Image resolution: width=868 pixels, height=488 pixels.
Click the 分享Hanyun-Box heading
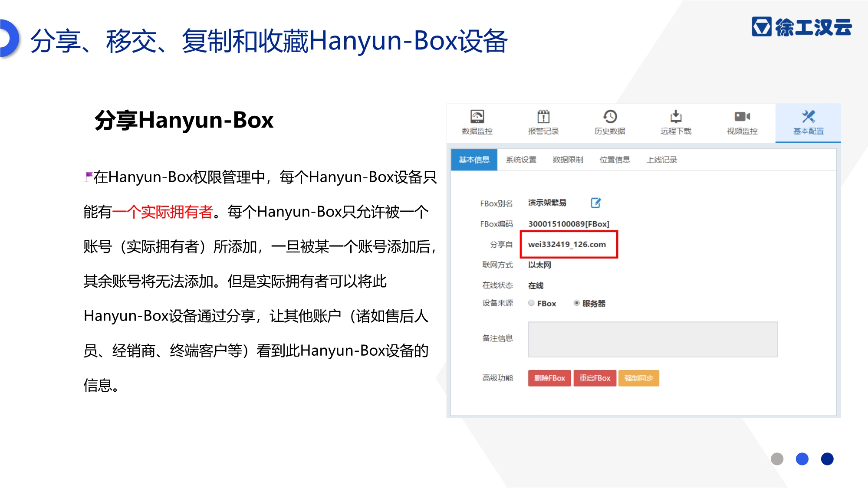pyautogui.click(x=184, y=120)
